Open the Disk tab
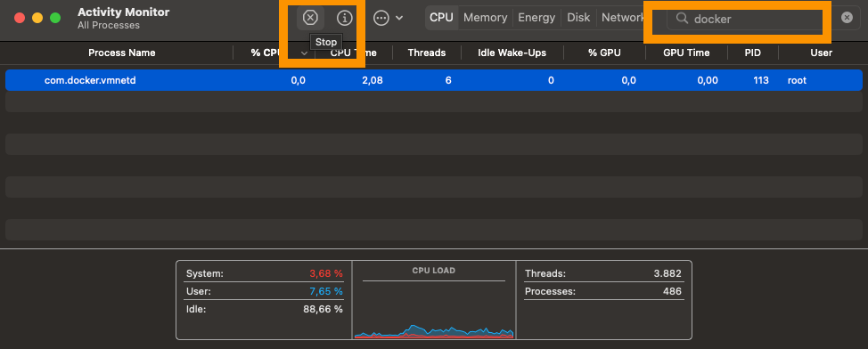This screenshot has height=349, width=868. [578, 18]
